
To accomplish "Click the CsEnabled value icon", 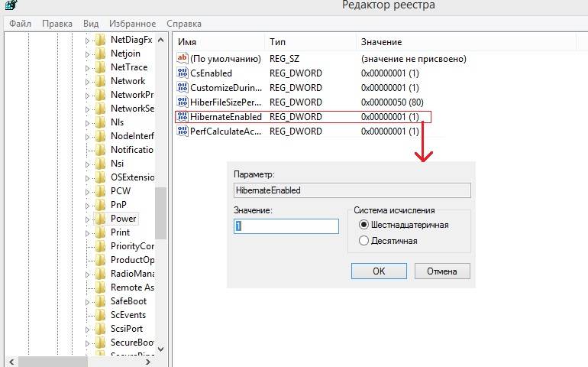I will pyautogui.click(x=182, y=73).
